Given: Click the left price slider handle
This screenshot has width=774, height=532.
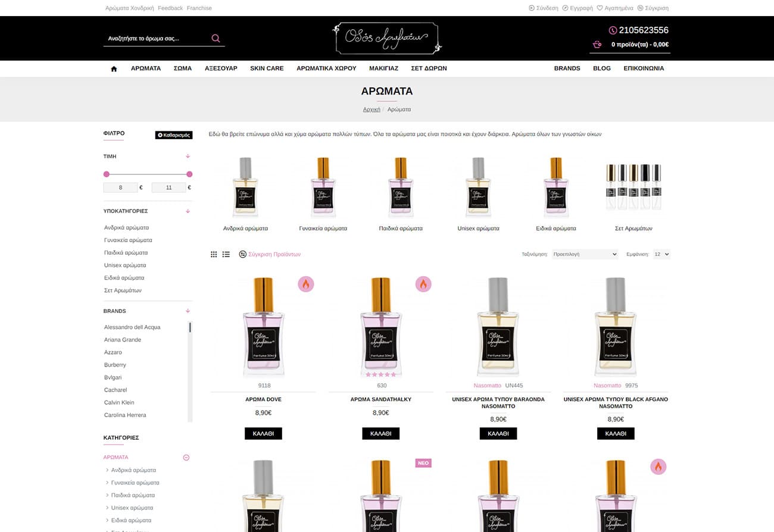Looking at the screenshot, I should (x=107, y=174).
